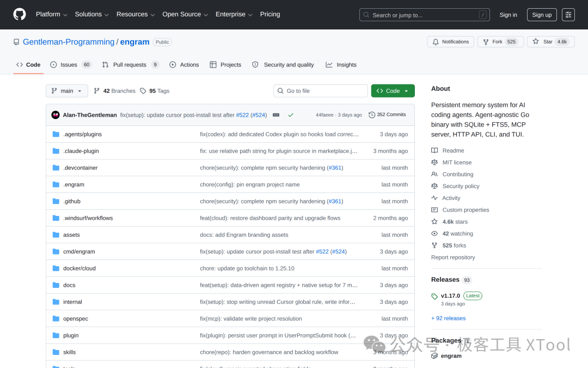Switch to the Projects tab
Image resolution: width=588 pixels, height=368 pixels.
click(225, 64)
